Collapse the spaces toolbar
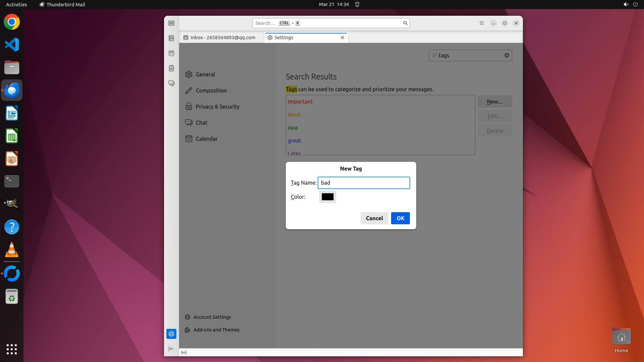Screen dimensions: 644x362 tap(171, 349)
